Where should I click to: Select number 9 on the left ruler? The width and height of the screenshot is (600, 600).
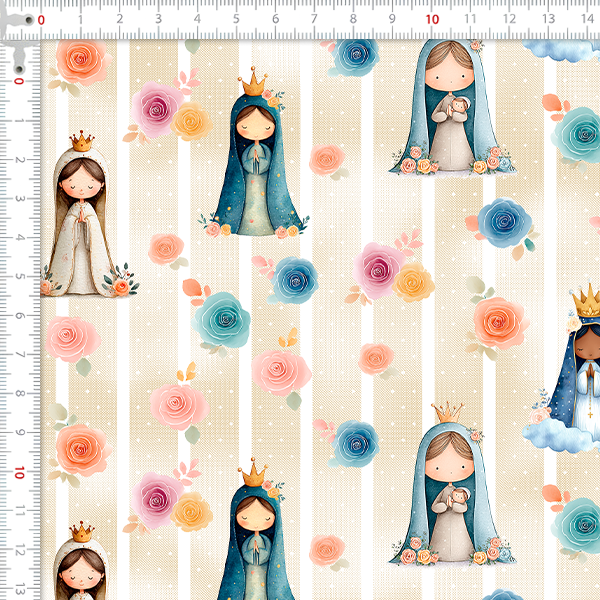[19, 432]
